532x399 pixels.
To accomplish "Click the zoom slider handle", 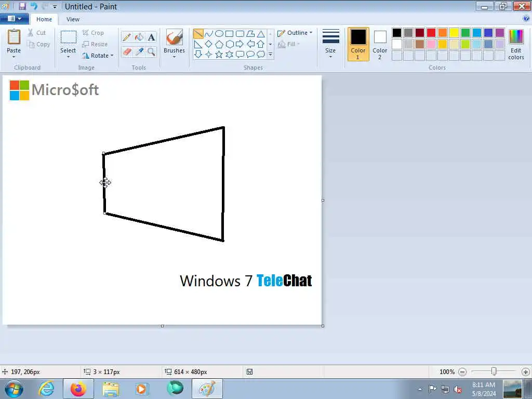I will point(494,371).
